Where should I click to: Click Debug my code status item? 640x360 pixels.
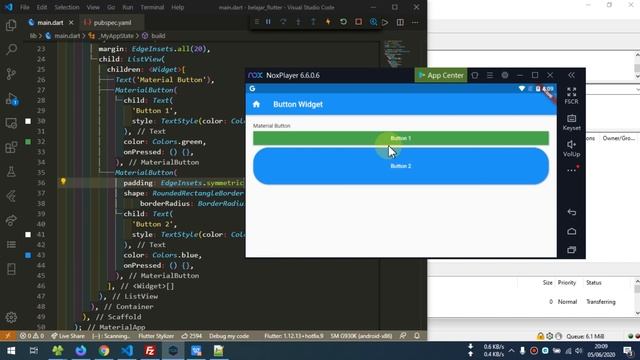point(229,336)
